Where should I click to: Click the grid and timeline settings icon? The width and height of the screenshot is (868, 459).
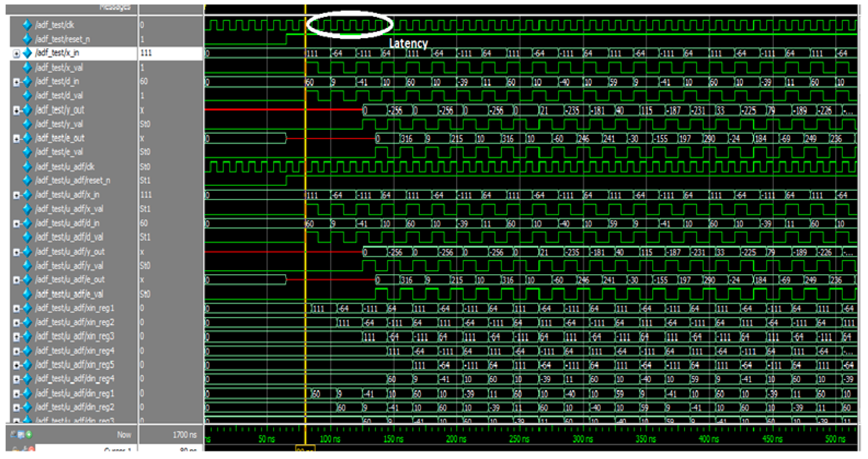(x=21, y=435)
